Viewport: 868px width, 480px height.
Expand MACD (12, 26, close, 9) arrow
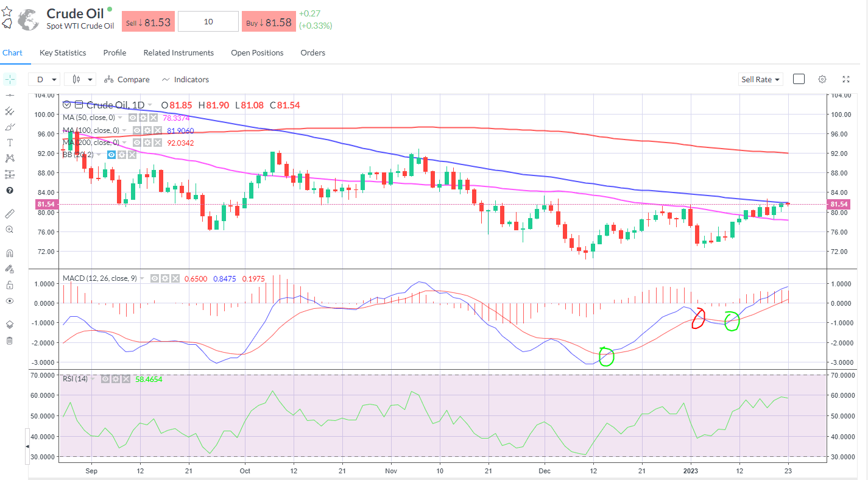click(143, 278)
